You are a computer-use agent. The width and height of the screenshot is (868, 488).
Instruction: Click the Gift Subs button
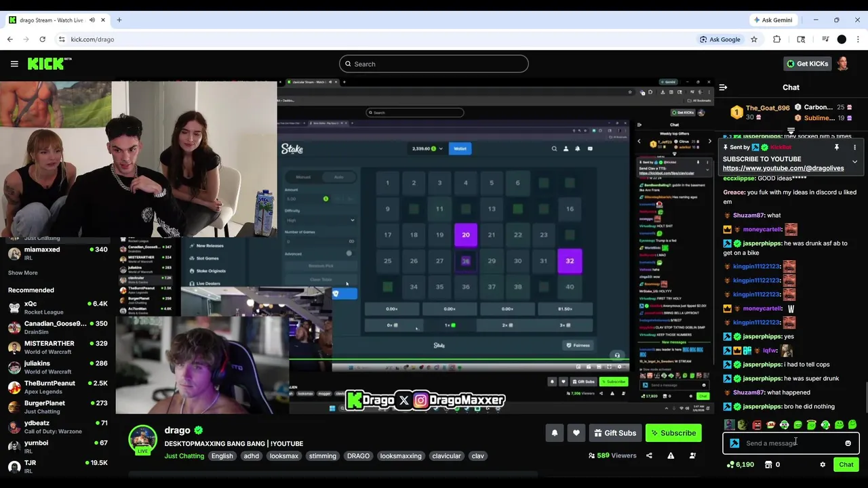[615, 433]
